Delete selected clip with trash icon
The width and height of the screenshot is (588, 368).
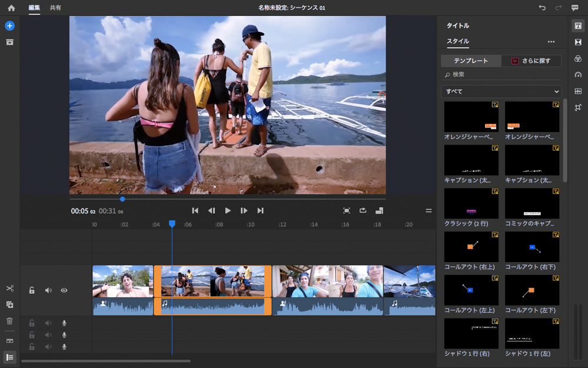9,321
